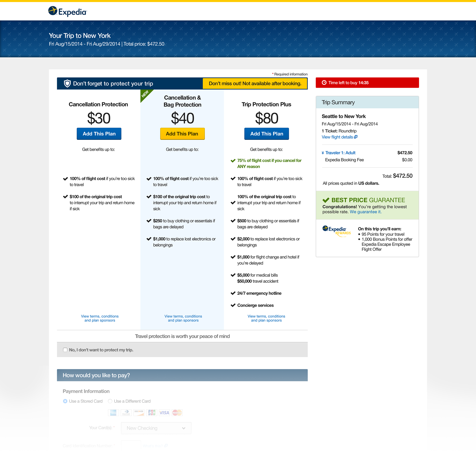Expand Traveler 1: Adult price details

point(340,153)
